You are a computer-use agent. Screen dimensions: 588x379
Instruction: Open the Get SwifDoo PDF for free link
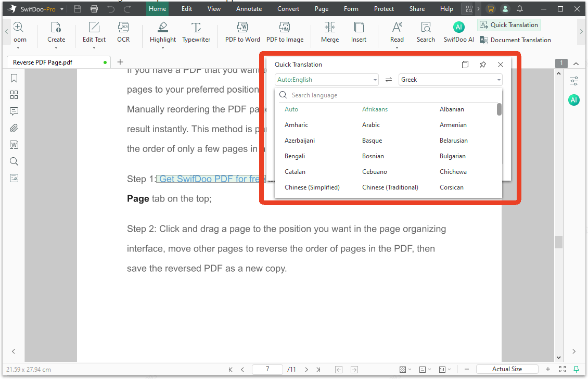pos(211,179)
